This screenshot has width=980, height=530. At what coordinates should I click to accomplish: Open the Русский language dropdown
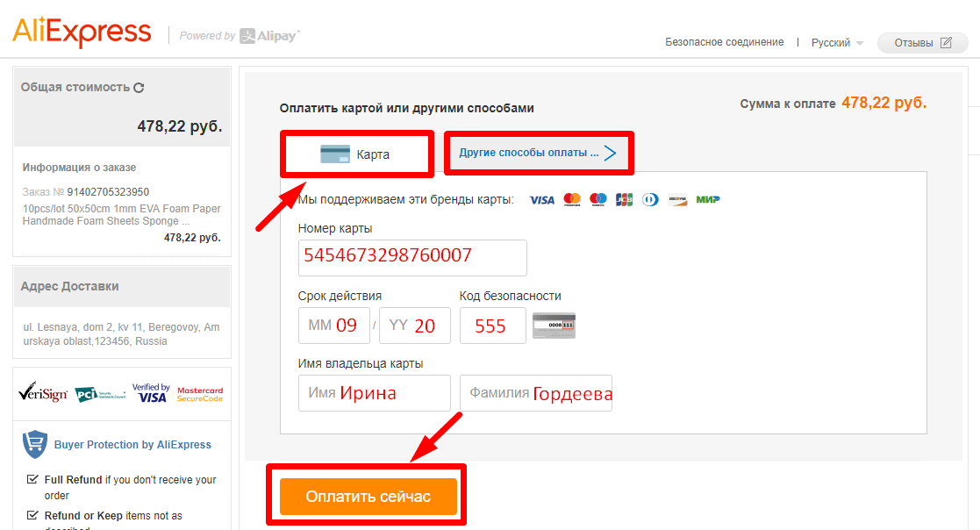point(837,43)
